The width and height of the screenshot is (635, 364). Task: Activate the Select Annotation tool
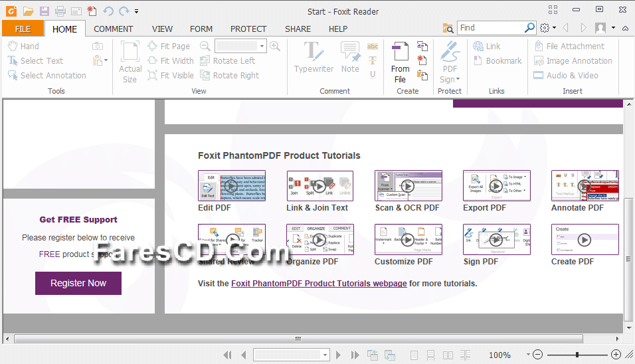47,75
